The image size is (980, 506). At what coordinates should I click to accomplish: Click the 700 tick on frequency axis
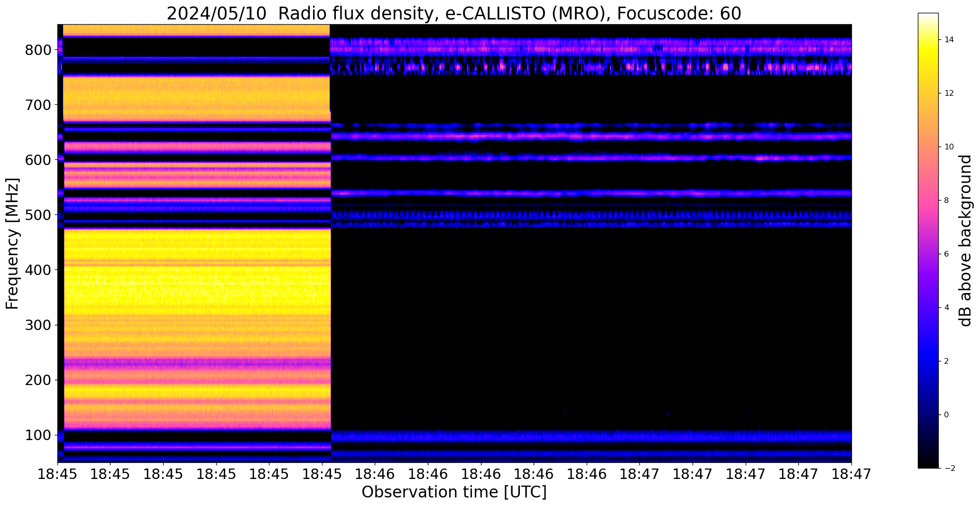click(x=37, y=105)
